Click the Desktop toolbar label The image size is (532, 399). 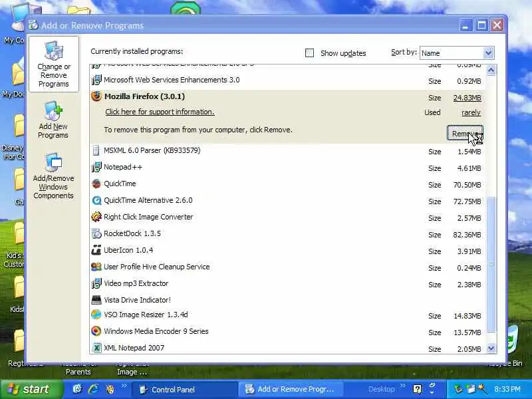click(x=381, y=390)
